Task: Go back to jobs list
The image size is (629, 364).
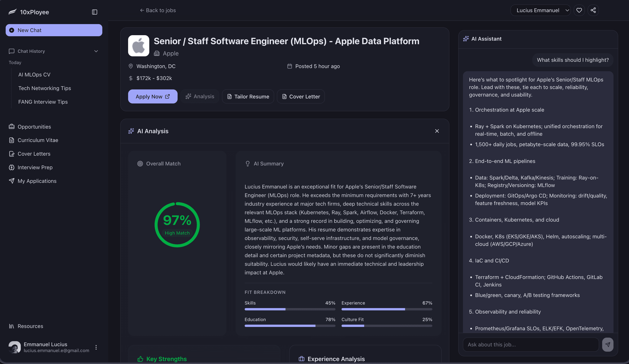Action: (158, 10)
